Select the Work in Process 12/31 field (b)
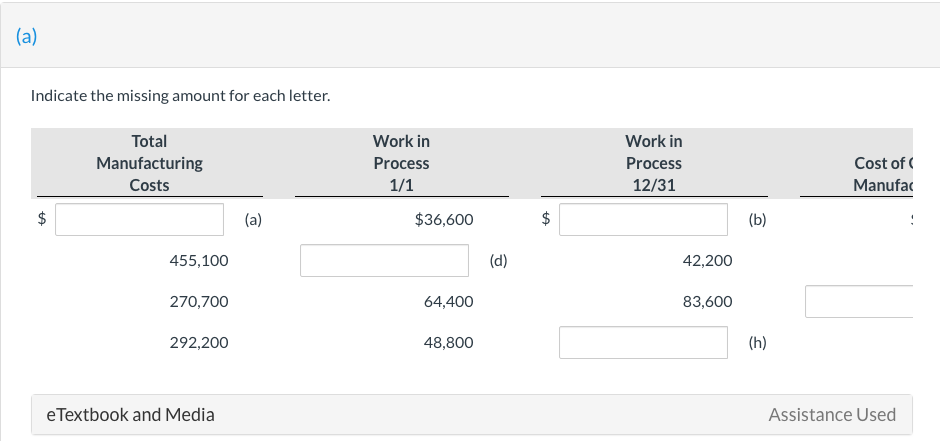Image resolution: width=940 pixels, height=441 pixels. 643,219
